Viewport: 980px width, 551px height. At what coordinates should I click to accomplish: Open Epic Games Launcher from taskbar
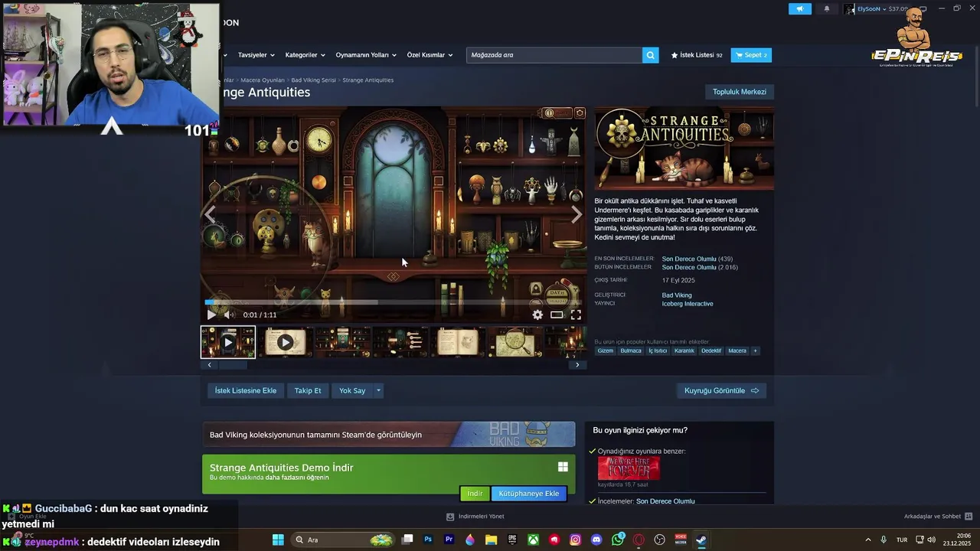[512, 540]
